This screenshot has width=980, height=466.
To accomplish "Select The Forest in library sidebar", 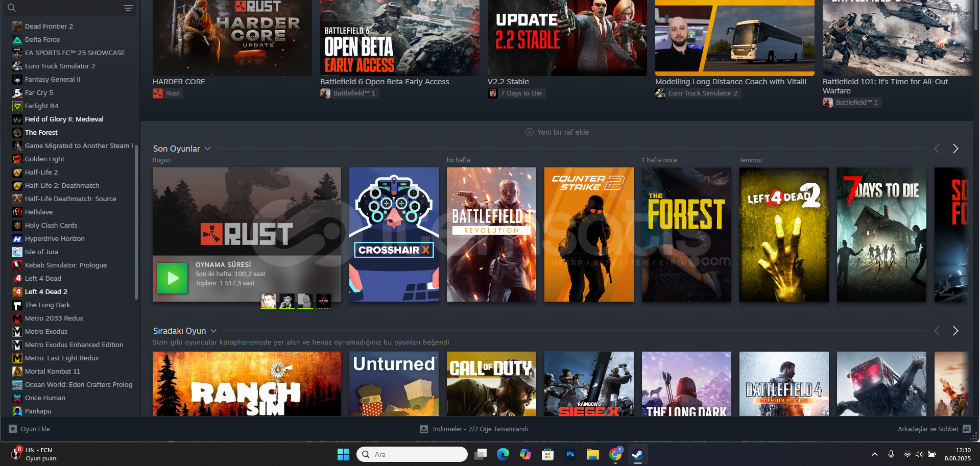I will coord(41,132).
